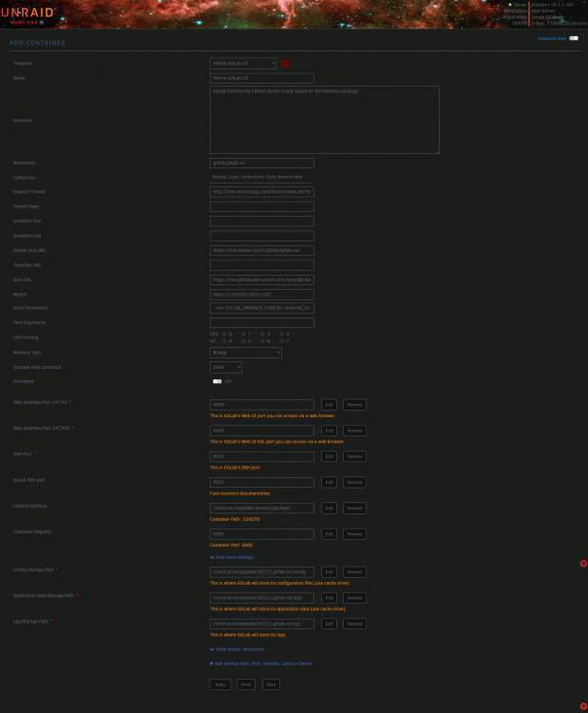Click the Name input field
The width and height of the screenshot is (588, 713).
point(262,78)
